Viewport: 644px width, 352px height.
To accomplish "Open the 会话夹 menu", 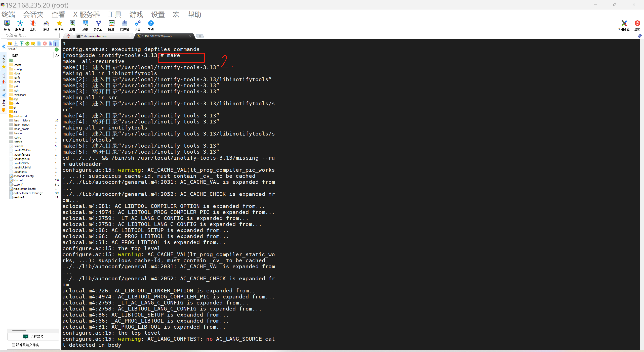I will tap(33, 15).
